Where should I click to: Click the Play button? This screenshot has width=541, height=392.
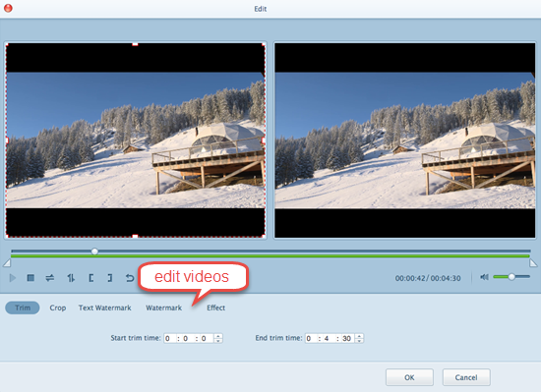pyautogui.click(x=13, y=278)
